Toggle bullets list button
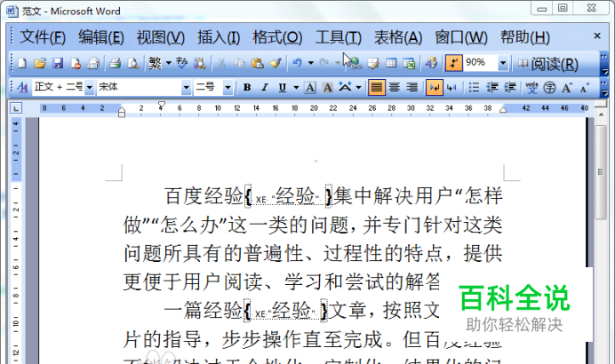The width and height of the screenshot is (615, 364). point(474,87)
